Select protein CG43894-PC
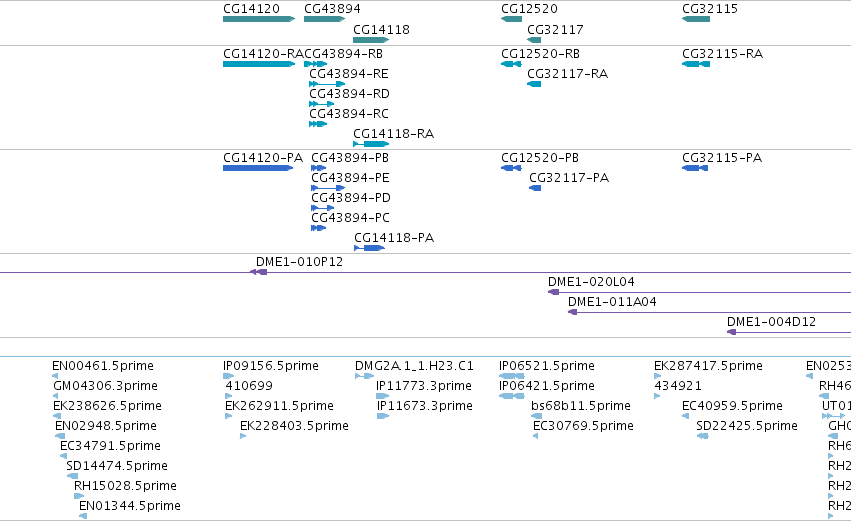 pyautogui.click(x=319, y=228)
